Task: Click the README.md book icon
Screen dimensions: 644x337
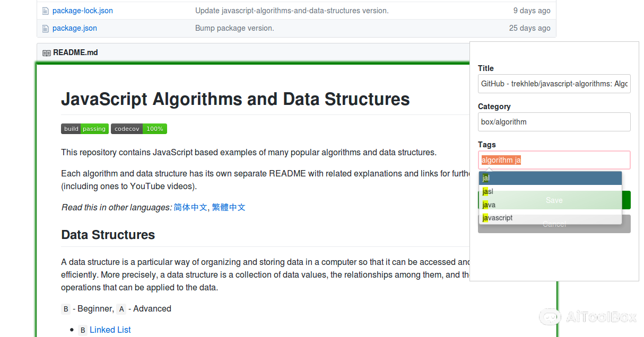Action: point(47,53)
